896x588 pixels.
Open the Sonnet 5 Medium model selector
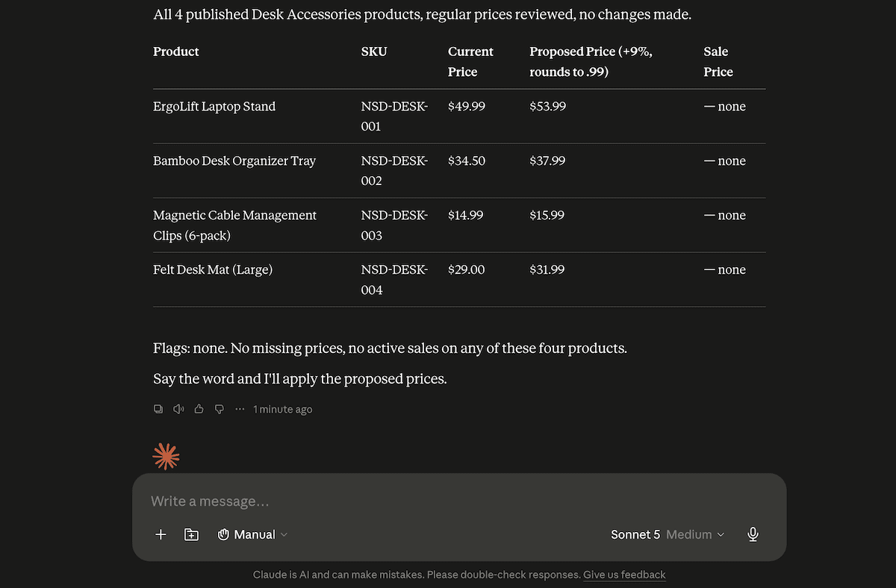[x=668, y=534]
